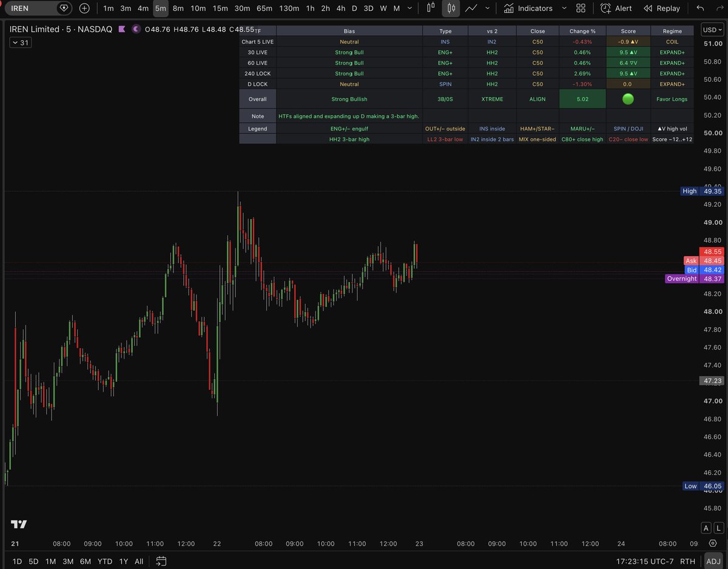Undo the last chart action
728x569 pixels.
(x=701, y=8)
